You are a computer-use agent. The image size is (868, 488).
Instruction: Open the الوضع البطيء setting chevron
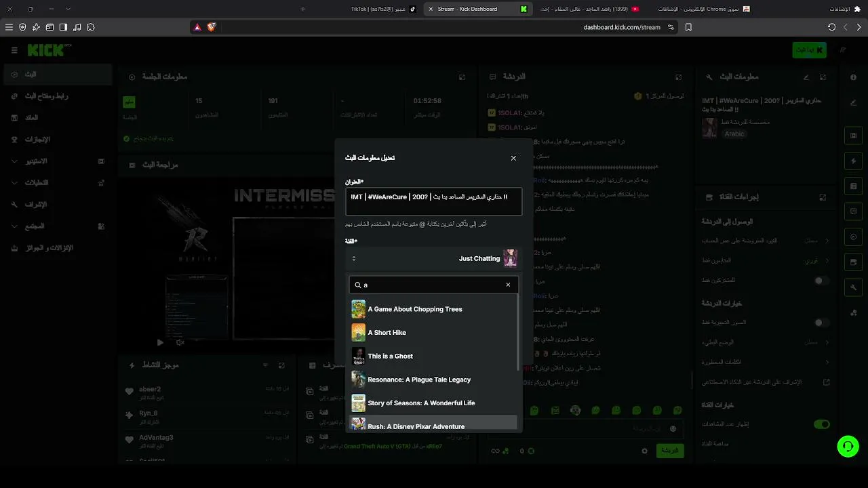[x=827, y=343]
